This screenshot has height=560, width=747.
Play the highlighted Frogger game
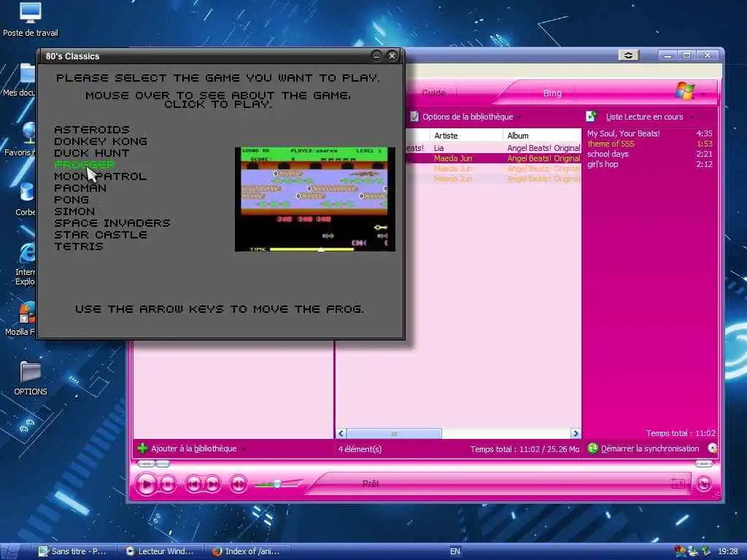(85, 165)
